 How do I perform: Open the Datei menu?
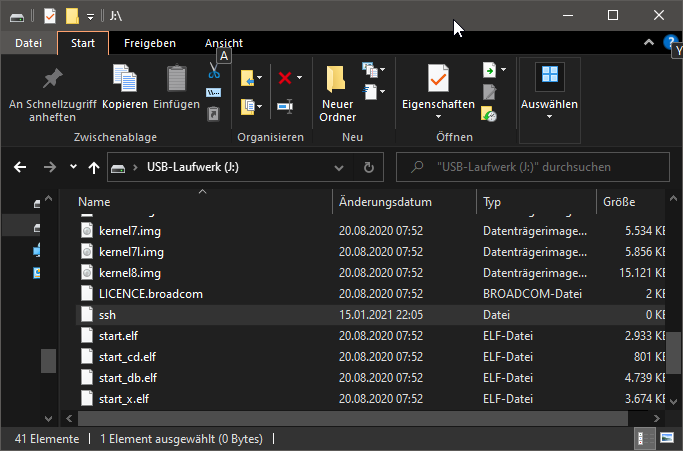pyautogui.click(x=28, y=43)
